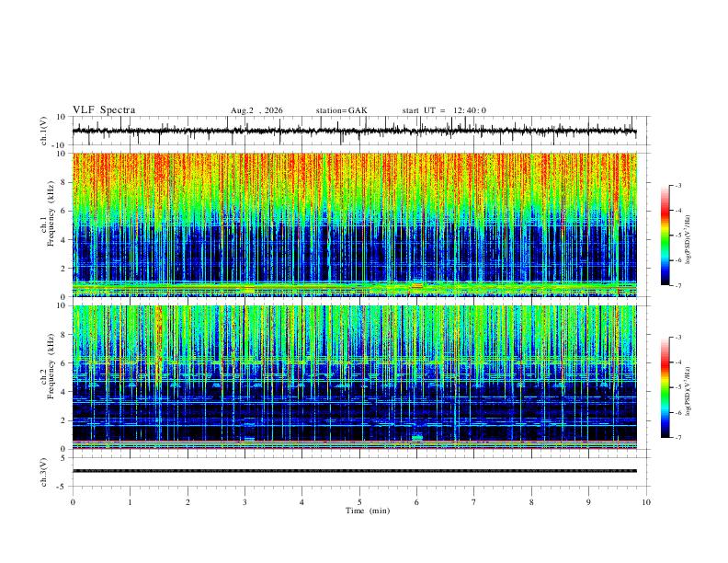Click the ch.3 flat black voltage trace
Screen dimensions: 728x563
[x=354, y=471]
